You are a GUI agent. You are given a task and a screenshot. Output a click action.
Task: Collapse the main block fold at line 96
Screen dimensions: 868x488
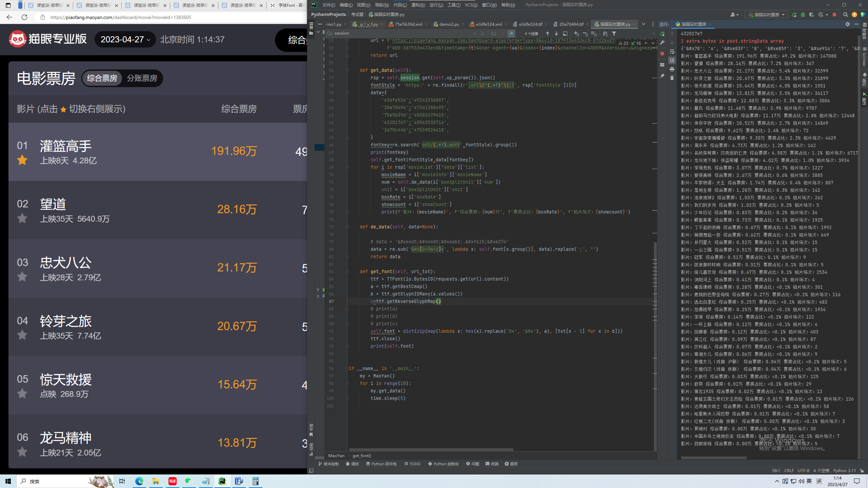[x=347, y=369]
